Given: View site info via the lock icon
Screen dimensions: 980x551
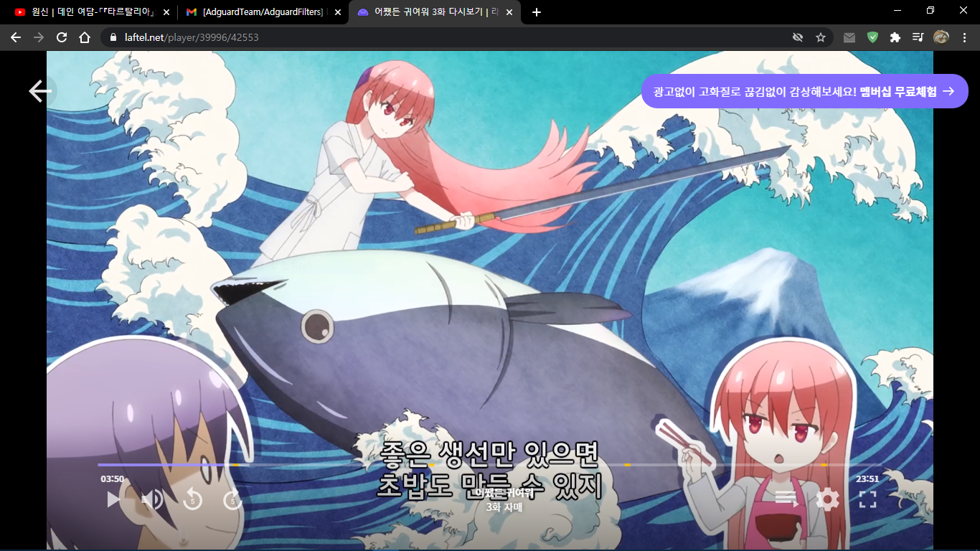Looking at the screenshot, I should tap(113, 37).
